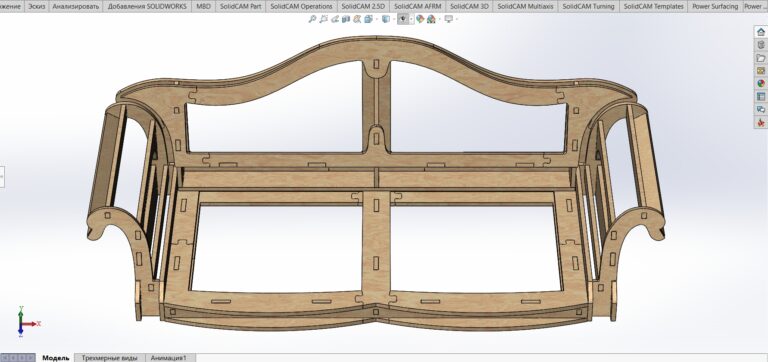Open the View Orientation dropdown arrow
The height and width of the screenshot is (362, 768).
coord(377,19)
